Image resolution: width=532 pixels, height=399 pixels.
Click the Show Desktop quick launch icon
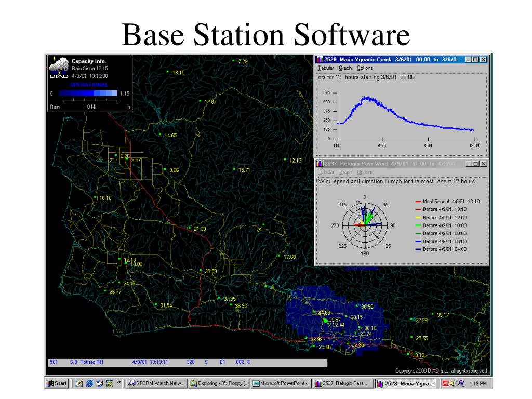click(79, 383)
